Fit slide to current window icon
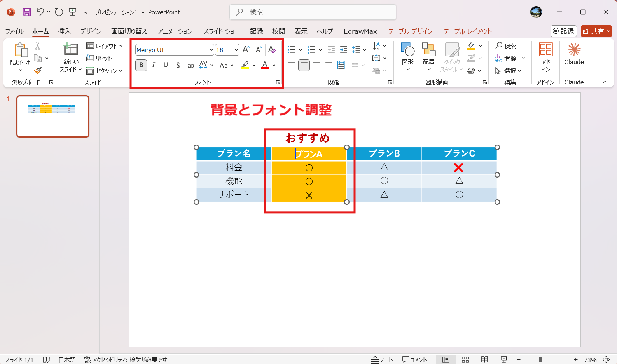This screenshot has width=617, height=364. pyautogui.click(x=606, y=360)
